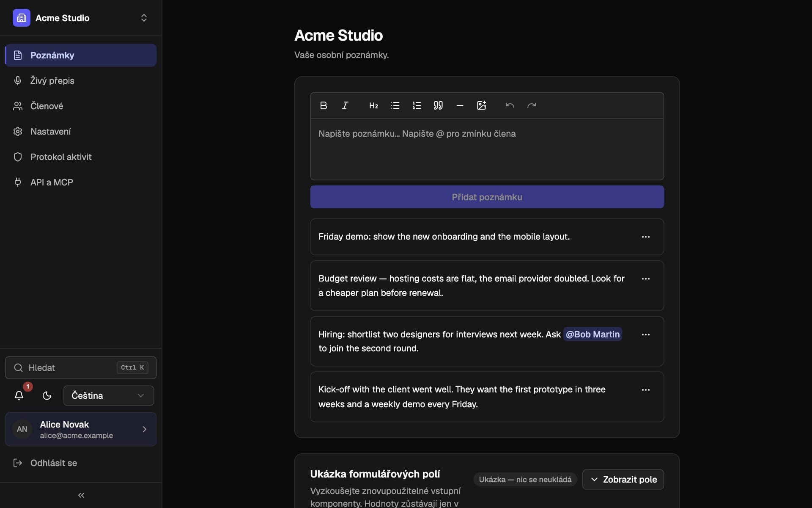Image resolution: width=812 pixels, height=508 pixels.
Task: Open options for the Kick-off note
Action: pos(645,390)
